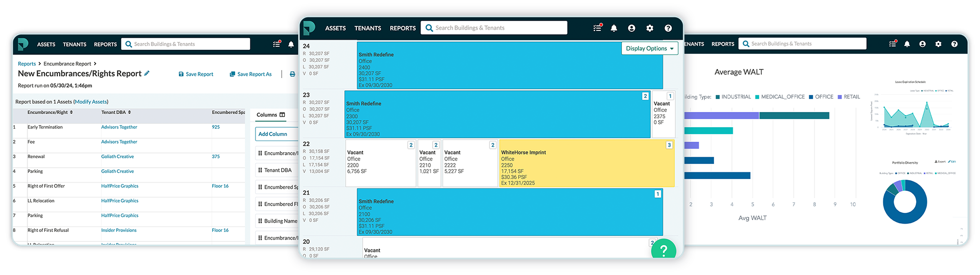980x275 pixels.
Task: Select the yellow WhiteHorse Imprint suite block
Action: pos(587,164)
